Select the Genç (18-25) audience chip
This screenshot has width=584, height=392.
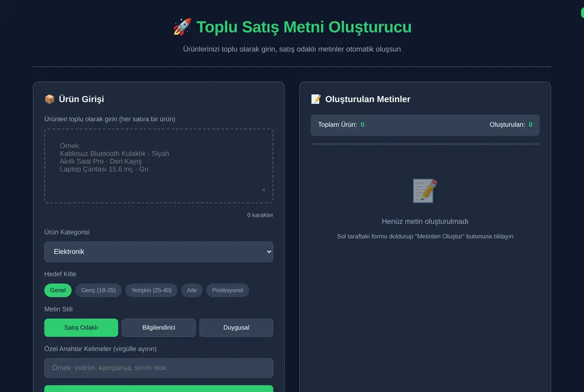point(98,290)
